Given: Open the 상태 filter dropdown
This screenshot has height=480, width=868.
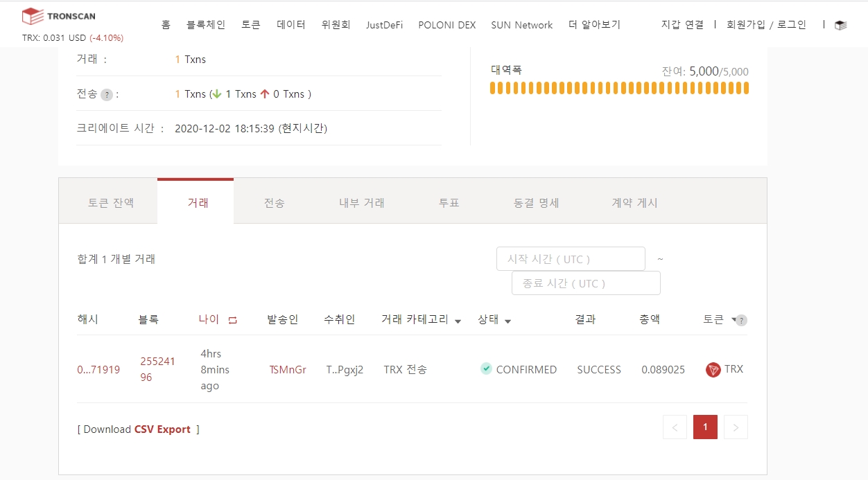Looking at the screenshot, I should (x=507, y=321).
